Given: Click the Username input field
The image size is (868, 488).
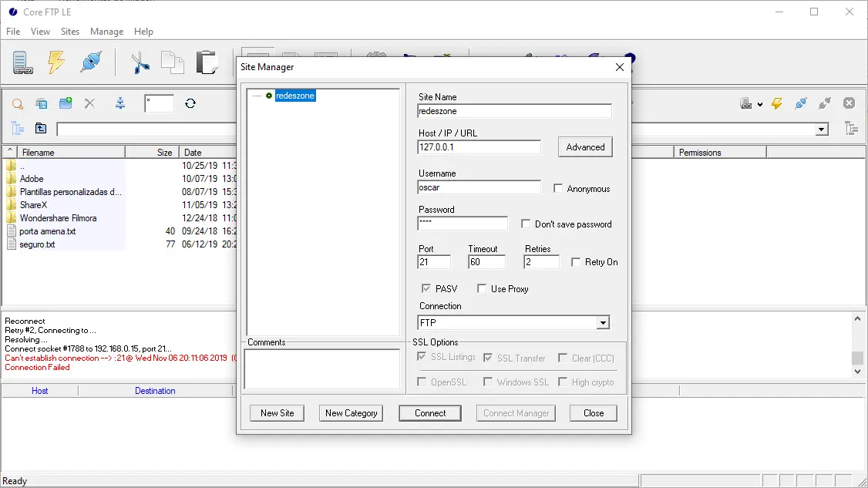Looking at the screenshot, I should tap(479, 187).
